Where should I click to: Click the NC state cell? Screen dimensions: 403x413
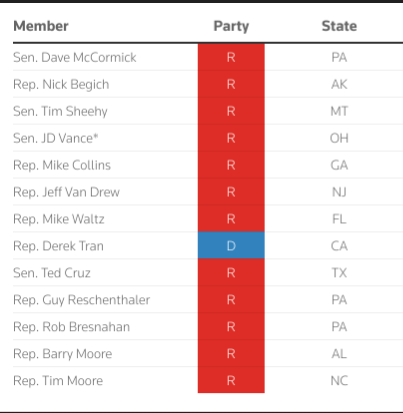(x=339, y=381)
